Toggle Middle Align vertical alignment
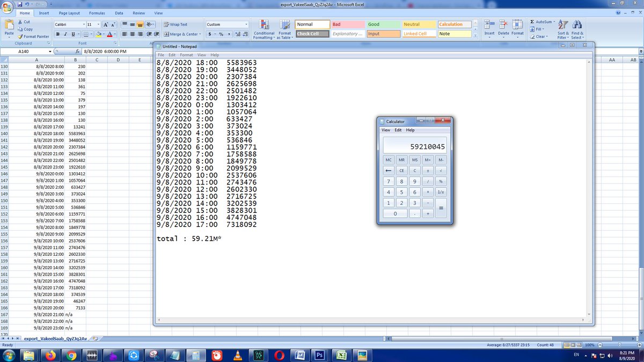Screen dimensions: 644x362 point(133,25)
